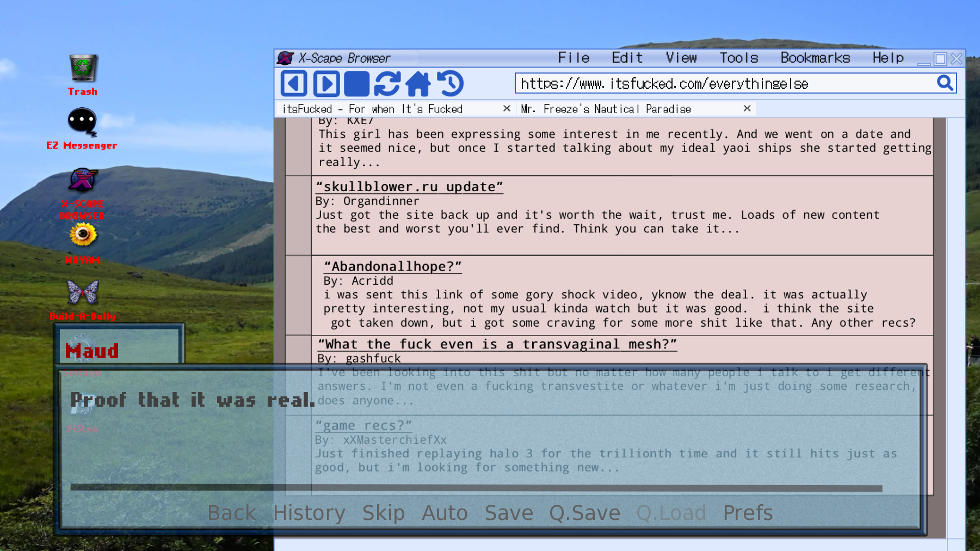Go back with the browser back arrow
This screenshot has width=980, height=551.
click(x=294, y=84)
